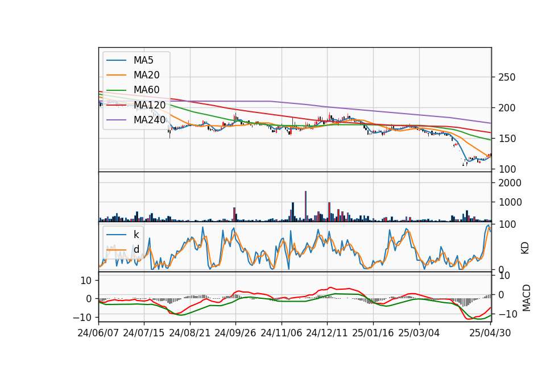Click the MA5 legend label
The width and height of the screenshot is (546, 392).
143,60
